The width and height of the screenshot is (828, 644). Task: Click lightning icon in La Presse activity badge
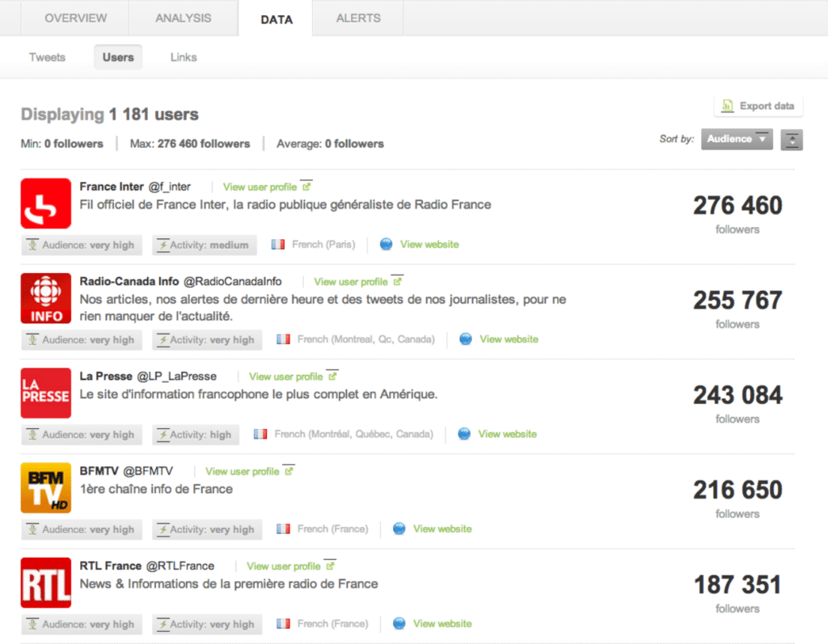(163, 435)
